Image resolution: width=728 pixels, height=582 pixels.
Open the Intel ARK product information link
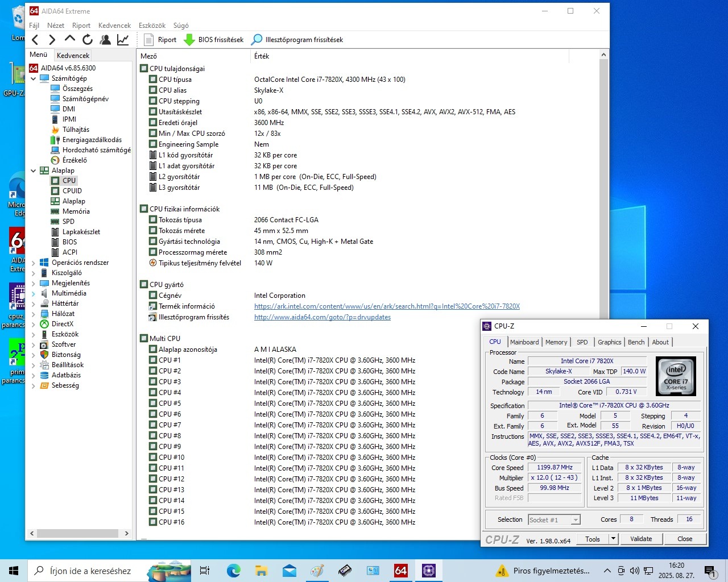click(387, 306)
